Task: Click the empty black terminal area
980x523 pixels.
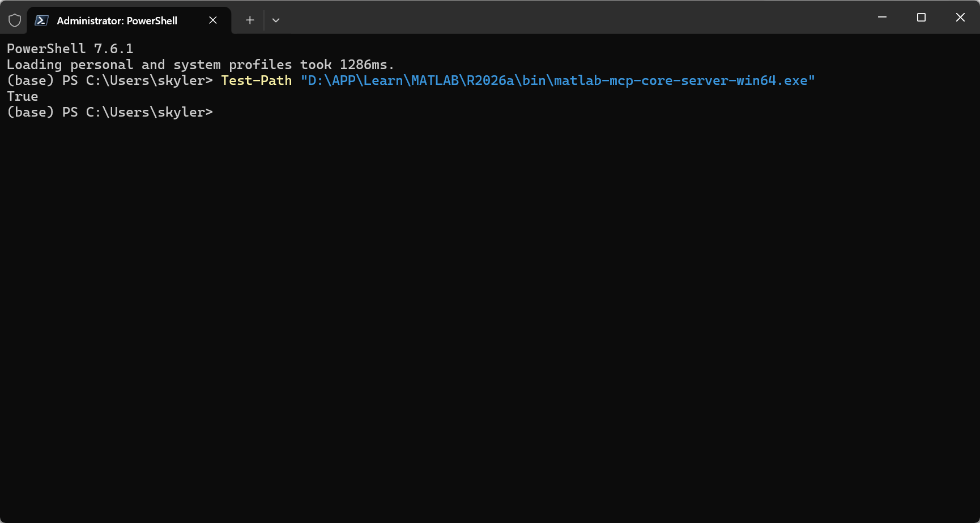Action: coord(490,317)
